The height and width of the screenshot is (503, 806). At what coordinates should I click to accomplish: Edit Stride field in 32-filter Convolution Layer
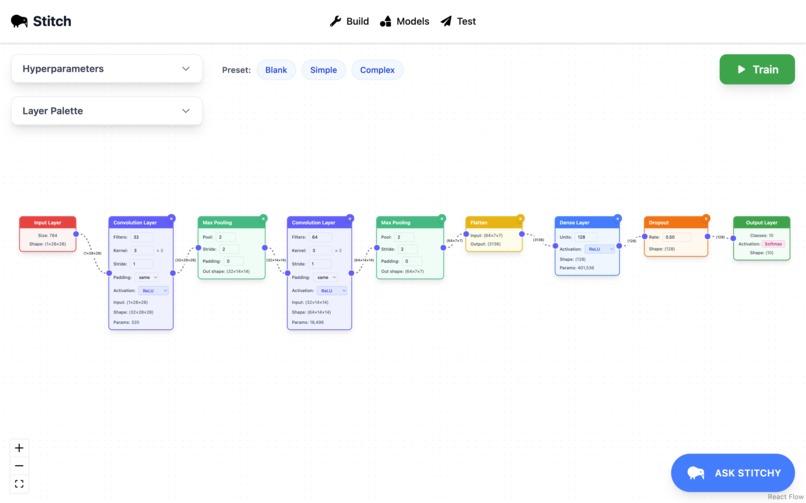[x=142, y=264]
